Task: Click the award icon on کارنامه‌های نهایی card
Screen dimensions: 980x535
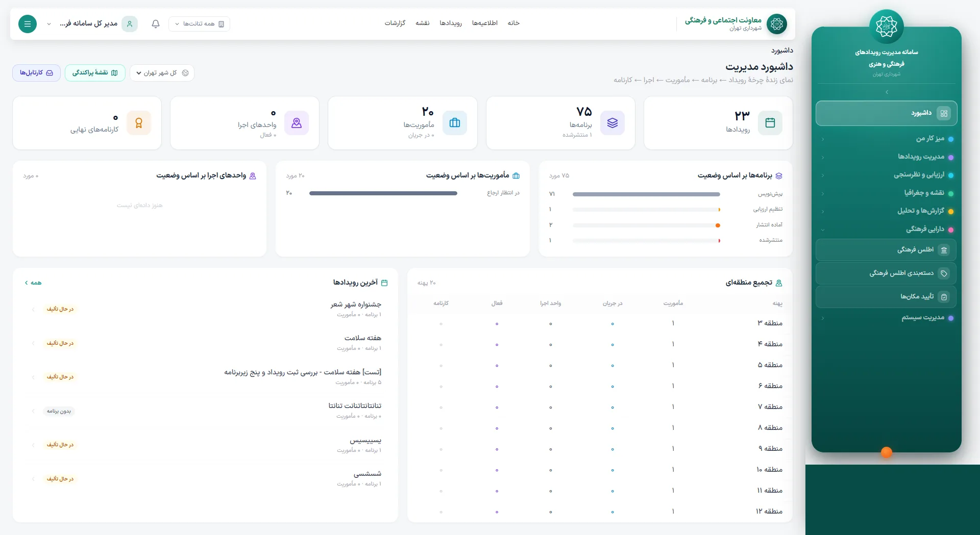Action: click(x=139, y=123)
